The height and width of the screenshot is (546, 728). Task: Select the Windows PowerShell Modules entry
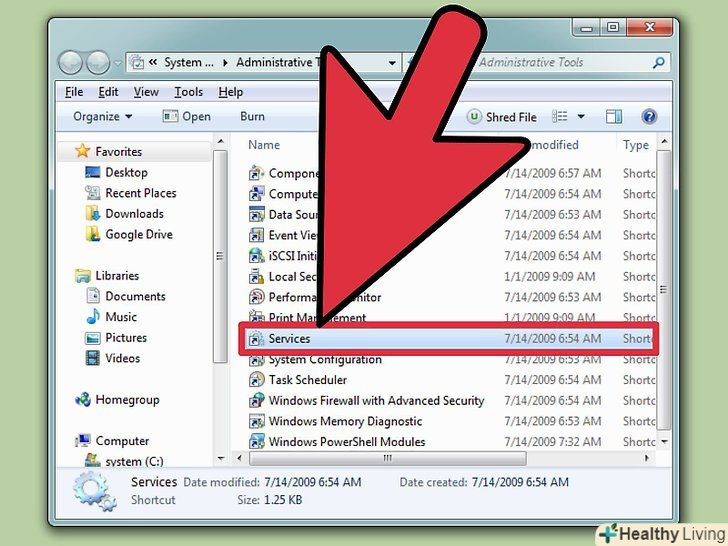point(347,442)
